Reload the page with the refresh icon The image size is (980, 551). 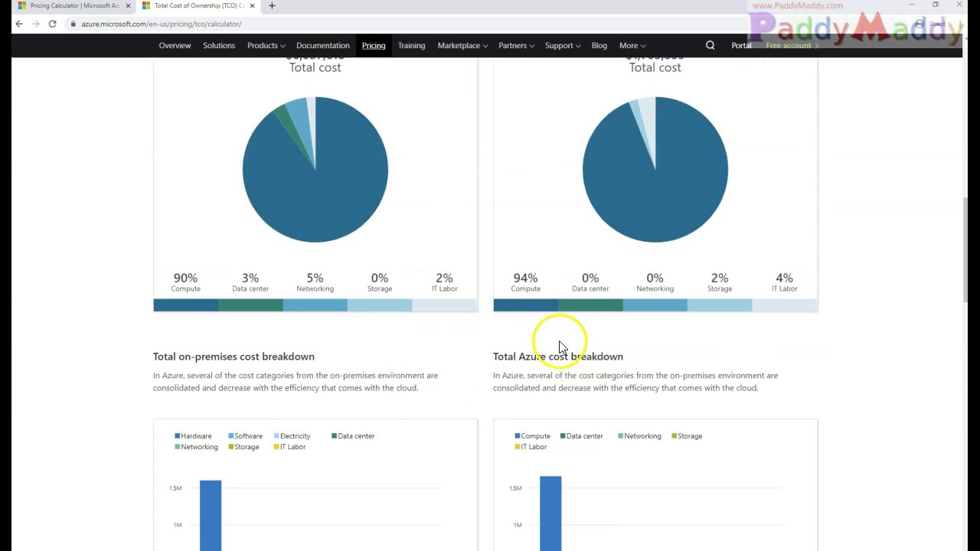pyautogui.click(x=52, y=24)
